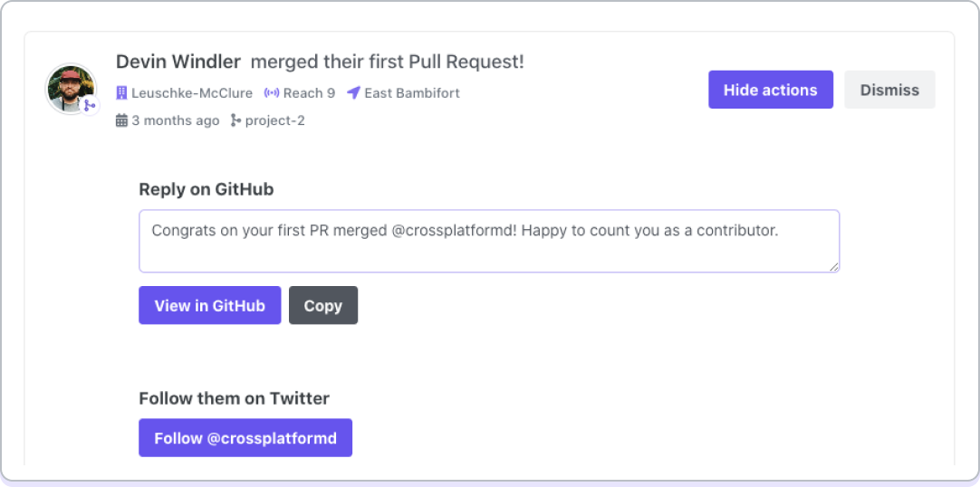Open Devin Windler's avatar photo
Image resolution: width=980 pixels, height=487 pixels.
coord(70,88)
